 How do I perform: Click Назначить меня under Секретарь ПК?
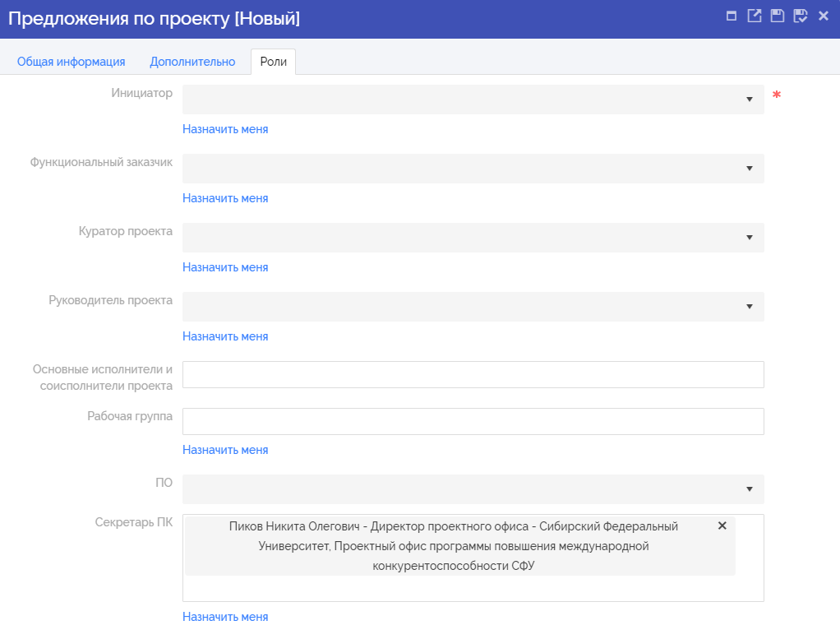click(x=225, y=617)
